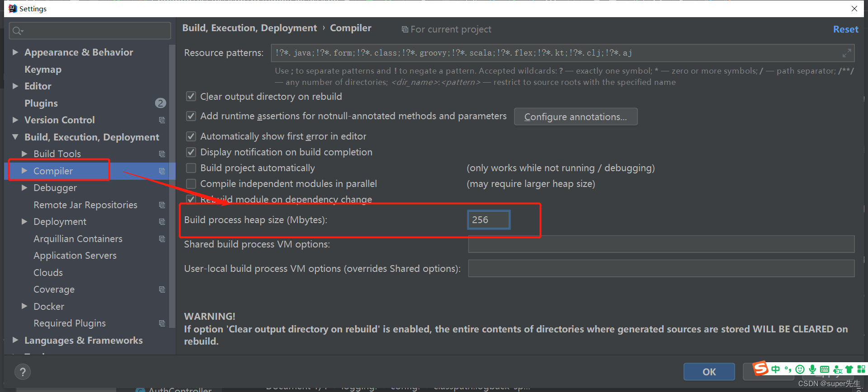This screenshot has width=868, height=392.
Task: Click the Resource patterns text field
Action: point(562,53)
